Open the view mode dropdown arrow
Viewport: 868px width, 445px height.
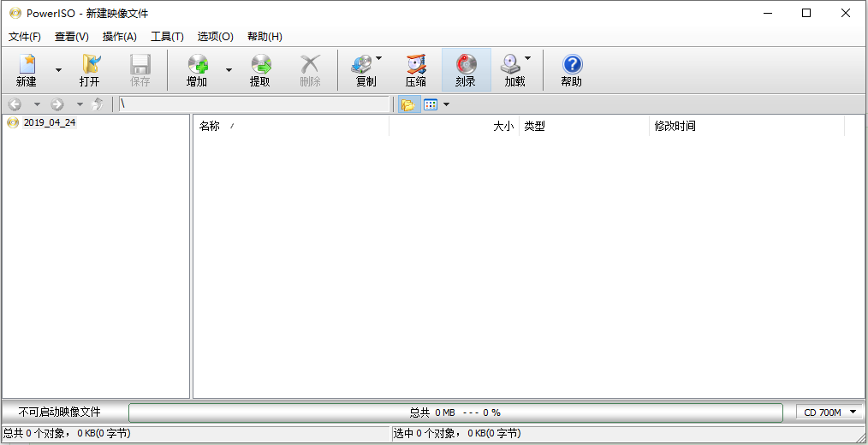coord(446,104)
